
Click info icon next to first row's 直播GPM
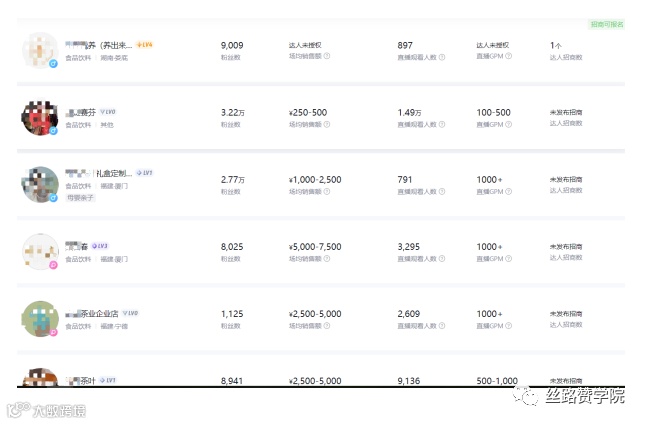click(509, 56)
